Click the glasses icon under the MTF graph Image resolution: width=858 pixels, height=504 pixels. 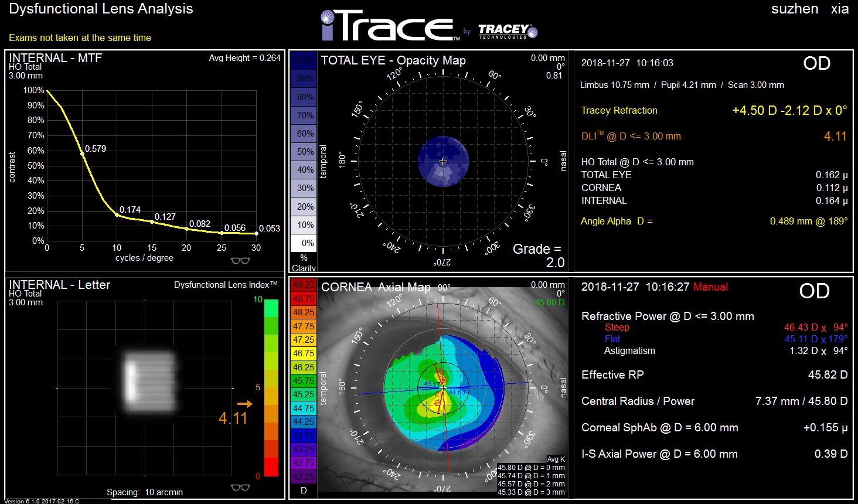tap(240, 261)
